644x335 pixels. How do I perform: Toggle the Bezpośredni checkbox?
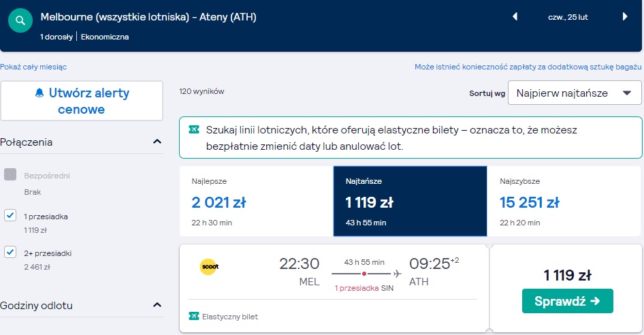pyautogui.click(x=10, y=174)
